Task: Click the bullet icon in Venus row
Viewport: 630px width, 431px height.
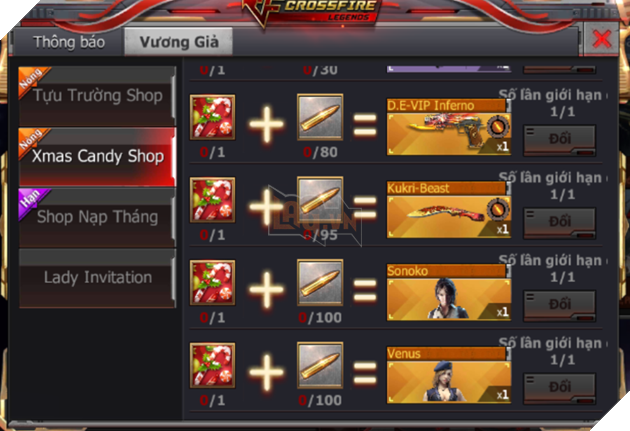Action: (x=320, y=366)
